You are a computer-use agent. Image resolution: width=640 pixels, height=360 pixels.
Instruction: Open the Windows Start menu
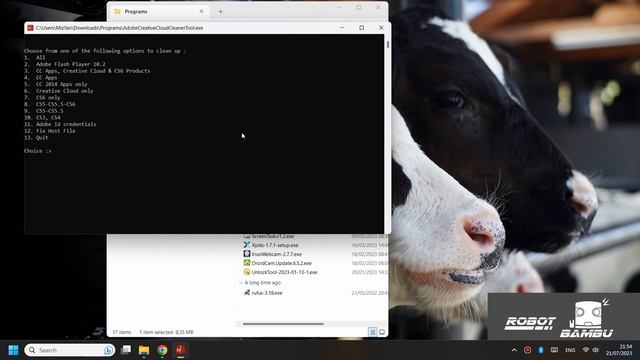pos(13,350)
